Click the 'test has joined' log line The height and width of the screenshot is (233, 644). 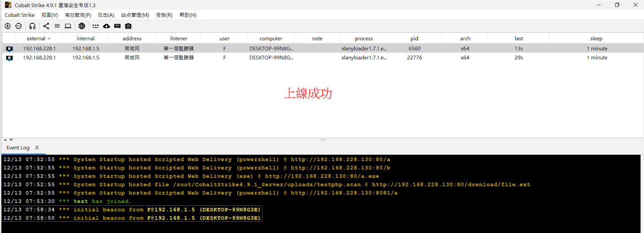[x=67, y=202]
